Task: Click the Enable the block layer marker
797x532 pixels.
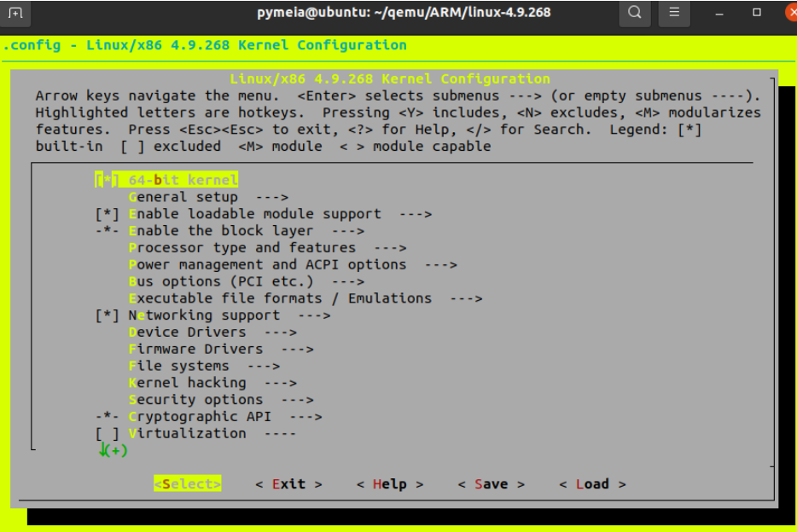Action: pyautogui.click(x=108, y=231)
